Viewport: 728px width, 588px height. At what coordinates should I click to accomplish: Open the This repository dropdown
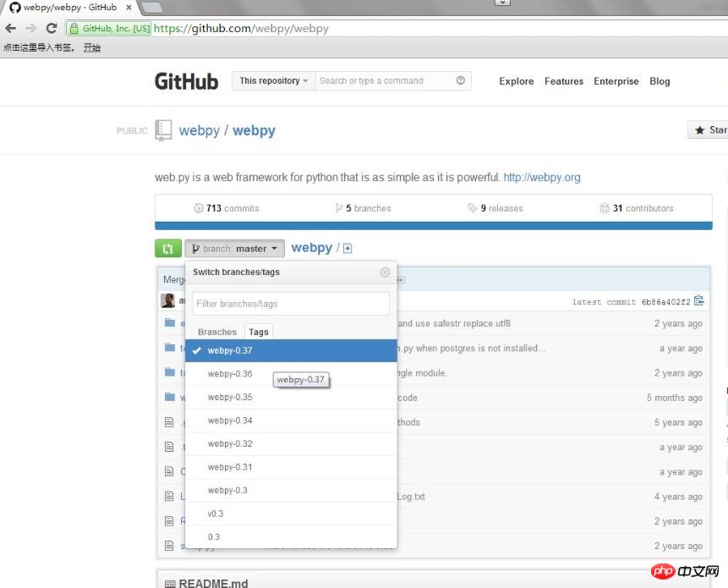coord(273,81)
